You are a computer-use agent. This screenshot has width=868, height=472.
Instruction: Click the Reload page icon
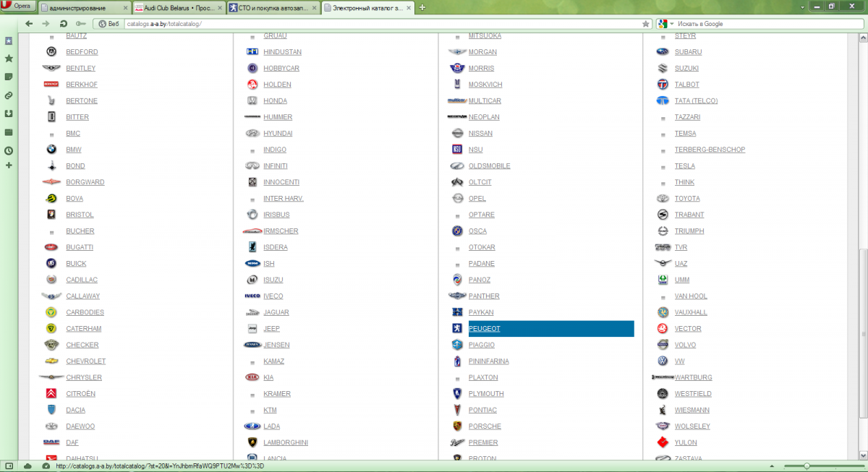(64, 24)
